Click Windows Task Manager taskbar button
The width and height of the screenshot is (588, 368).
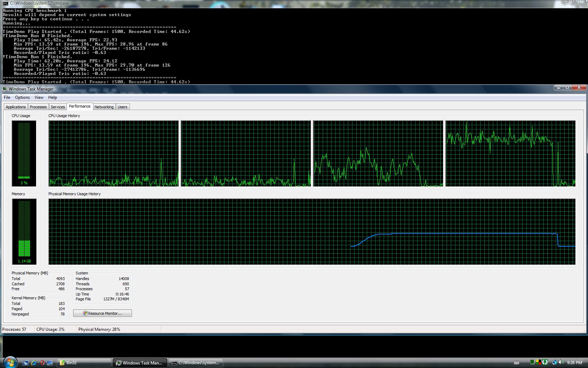140,363
